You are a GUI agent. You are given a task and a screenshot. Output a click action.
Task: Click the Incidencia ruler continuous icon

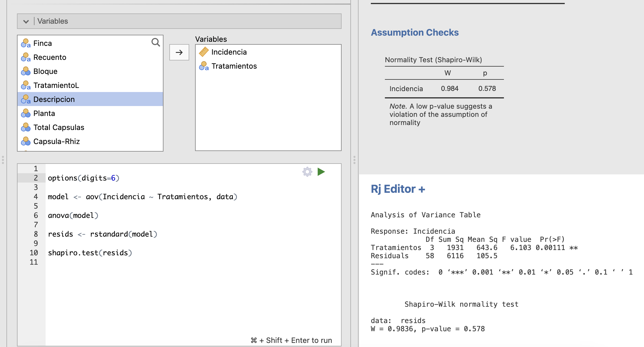click(x=204, y=52)
